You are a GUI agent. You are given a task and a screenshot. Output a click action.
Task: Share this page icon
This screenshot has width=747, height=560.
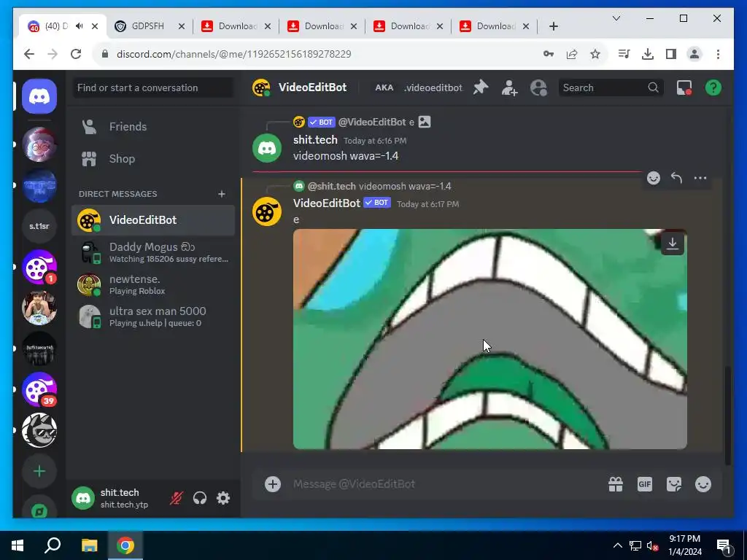click(572, 54)
